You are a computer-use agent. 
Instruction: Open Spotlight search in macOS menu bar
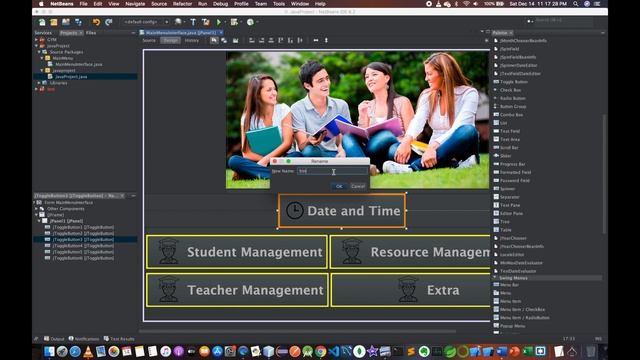[x=576, y=4]
